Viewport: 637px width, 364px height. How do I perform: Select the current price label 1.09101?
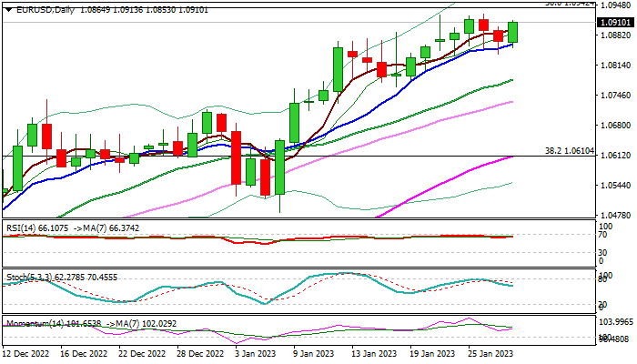click(x=615, y=23)
